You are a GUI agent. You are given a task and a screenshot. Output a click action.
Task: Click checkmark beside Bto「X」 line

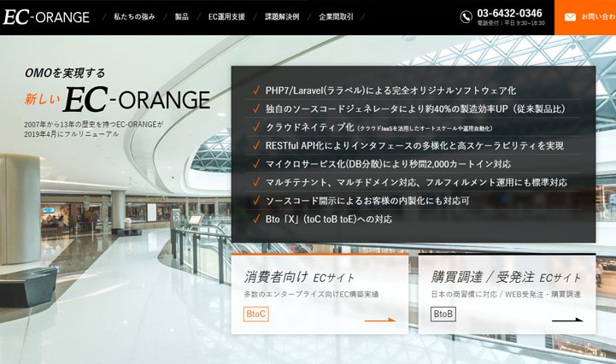(256, 219)
